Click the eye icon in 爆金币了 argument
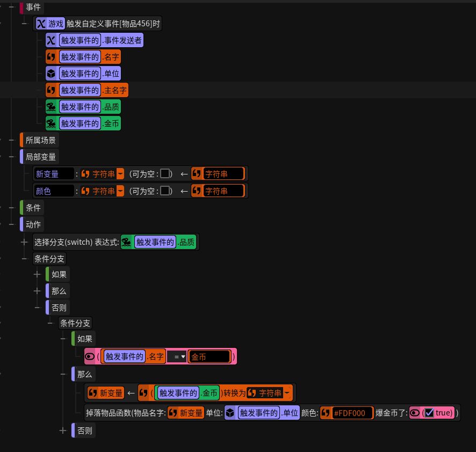Viewport: 476px width, 452px height. pyautogui.click(x=415, y=413)
